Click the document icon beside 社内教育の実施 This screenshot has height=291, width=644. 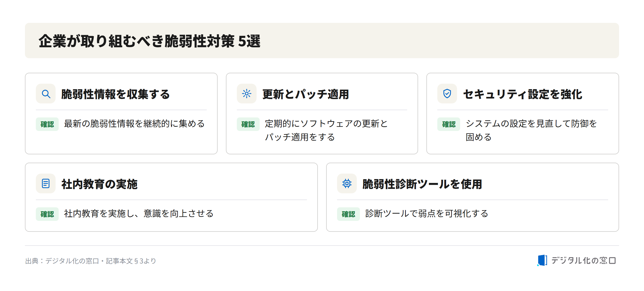(x=46, y=183)
